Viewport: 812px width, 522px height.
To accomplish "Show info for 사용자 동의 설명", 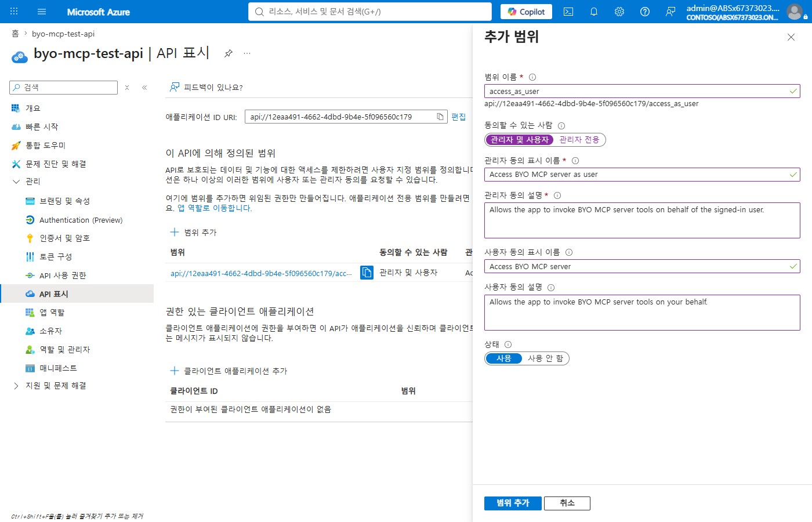I will [x=551, y=288].
